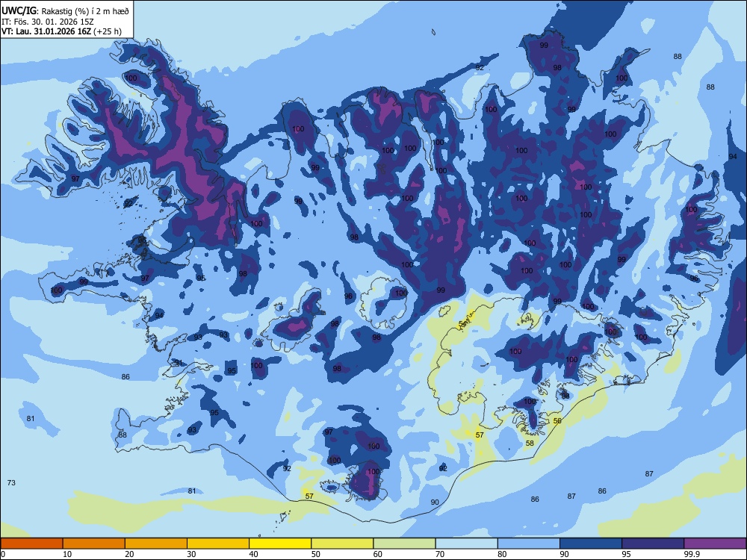This screenshot has height=560, width=747.
Task: Select the legend tick label '50'
Action: 316,554
